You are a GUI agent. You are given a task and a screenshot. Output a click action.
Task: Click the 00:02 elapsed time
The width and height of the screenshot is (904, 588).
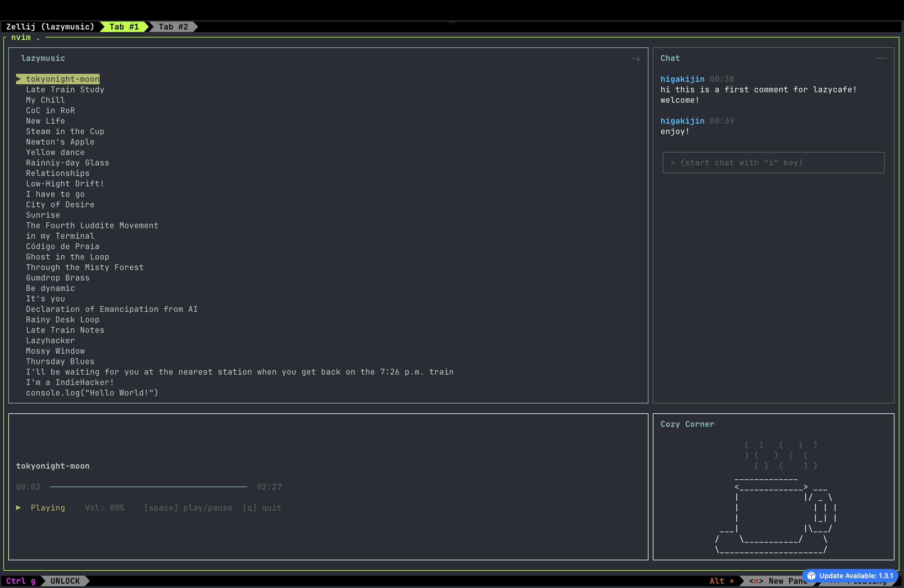pyautogui.click(x=28, y=487)
